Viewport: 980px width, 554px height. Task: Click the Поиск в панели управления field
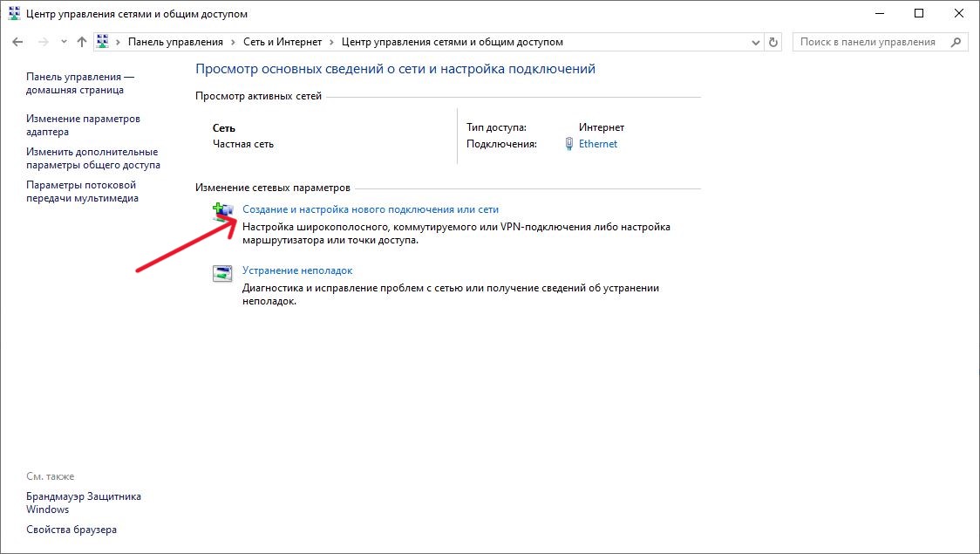tap(868, 42)
